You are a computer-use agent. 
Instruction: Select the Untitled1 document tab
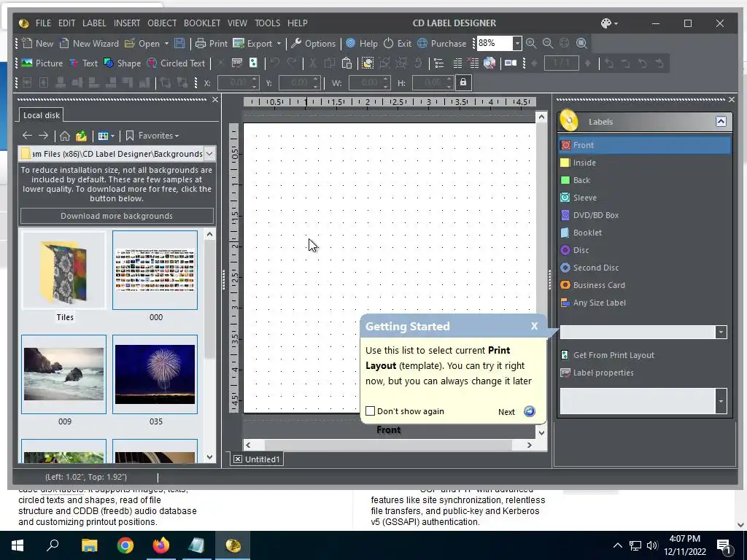click(258, 459)
